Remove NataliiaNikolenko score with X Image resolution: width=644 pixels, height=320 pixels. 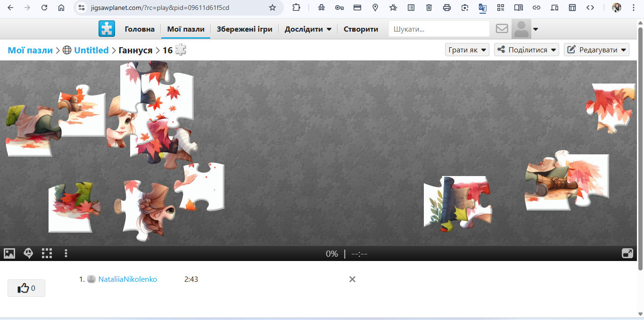[352, 279]
